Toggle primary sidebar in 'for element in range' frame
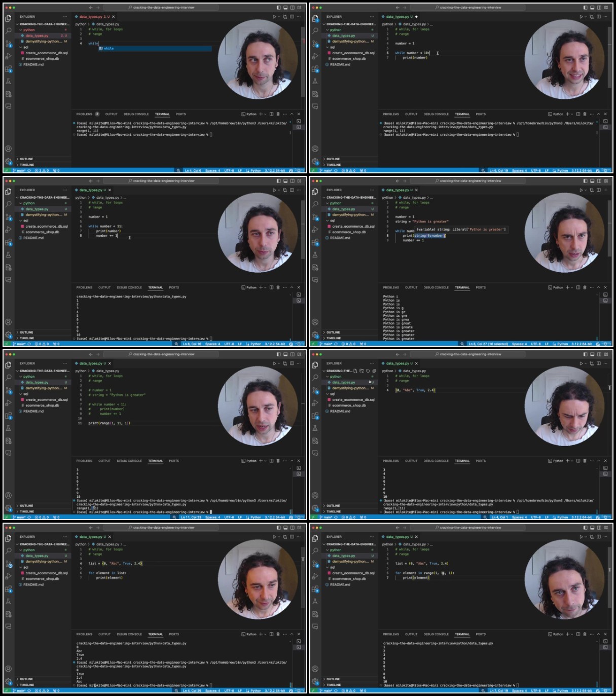616x696 pixels. pos(585,528)
